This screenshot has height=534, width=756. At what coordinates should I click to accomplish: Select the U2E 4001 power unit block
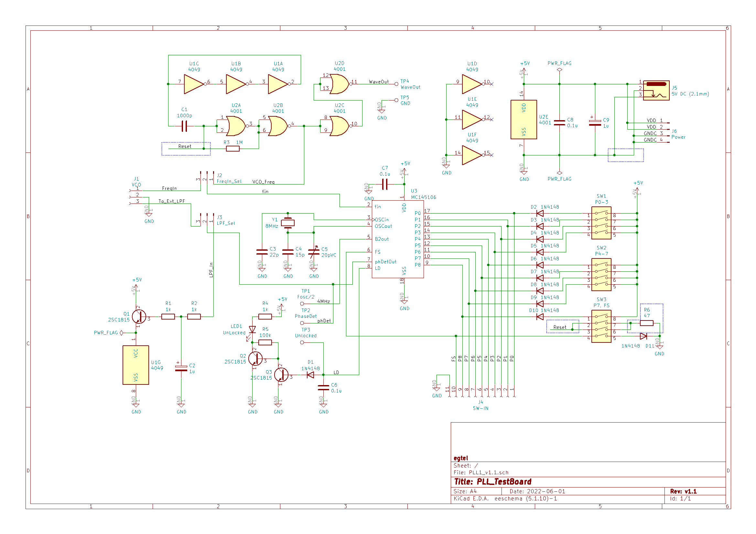coord(524,120)
